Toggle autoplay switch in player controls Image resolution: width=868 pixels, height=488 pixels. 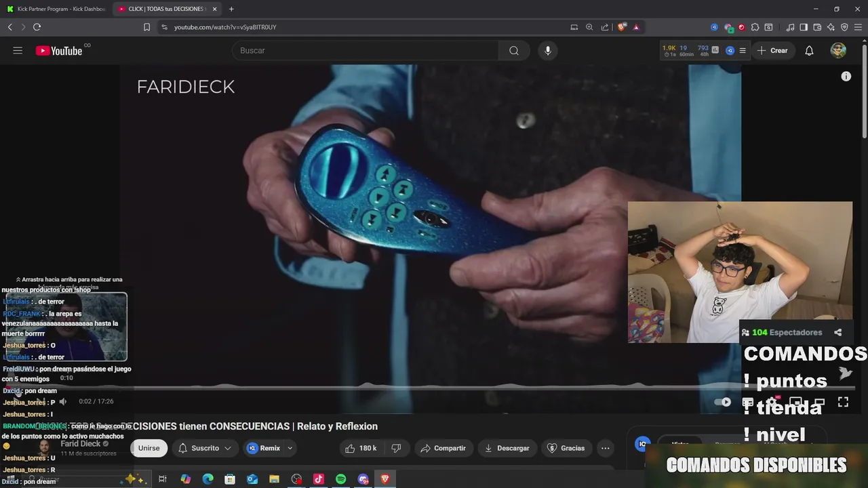coord(723,402)
